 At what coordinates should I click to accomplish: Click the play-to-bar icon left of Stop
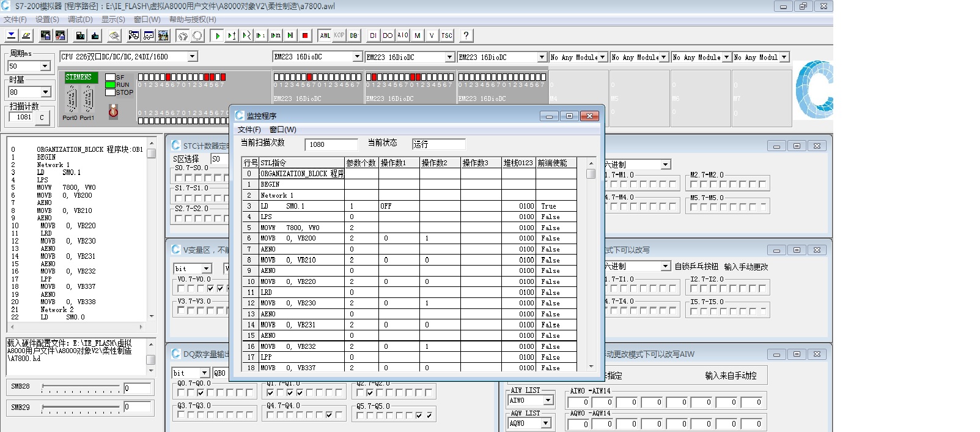click(290, 35)
